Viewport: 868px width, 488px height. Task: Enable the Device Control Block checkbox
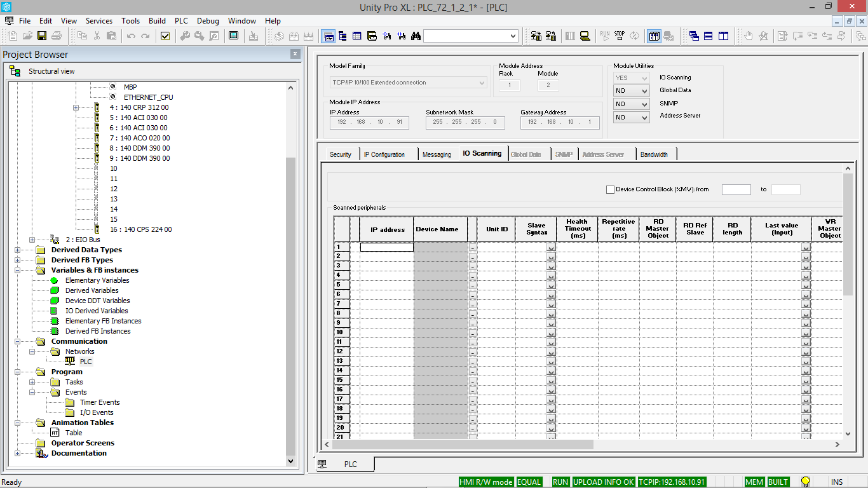610,189
